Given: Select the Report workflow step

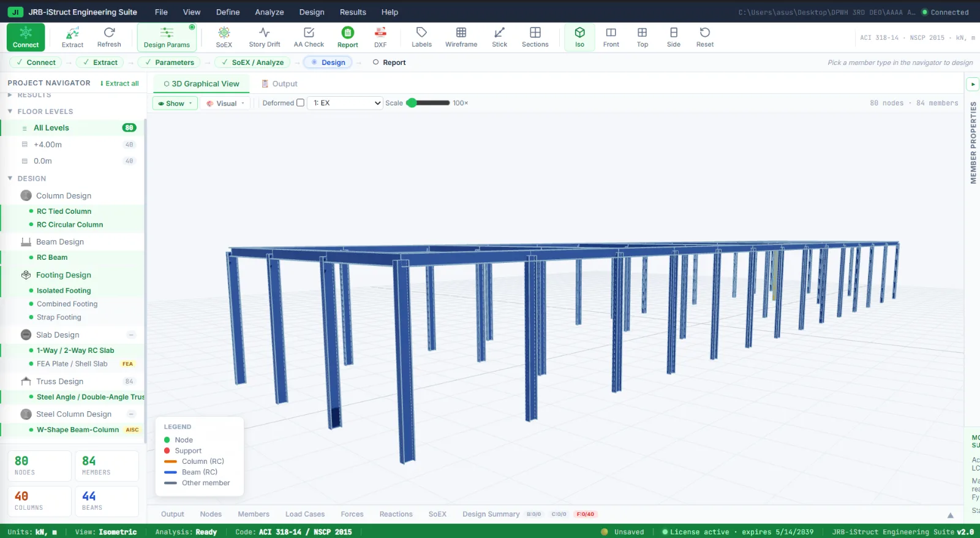Looking at the screenshot, I should [390, 62].
